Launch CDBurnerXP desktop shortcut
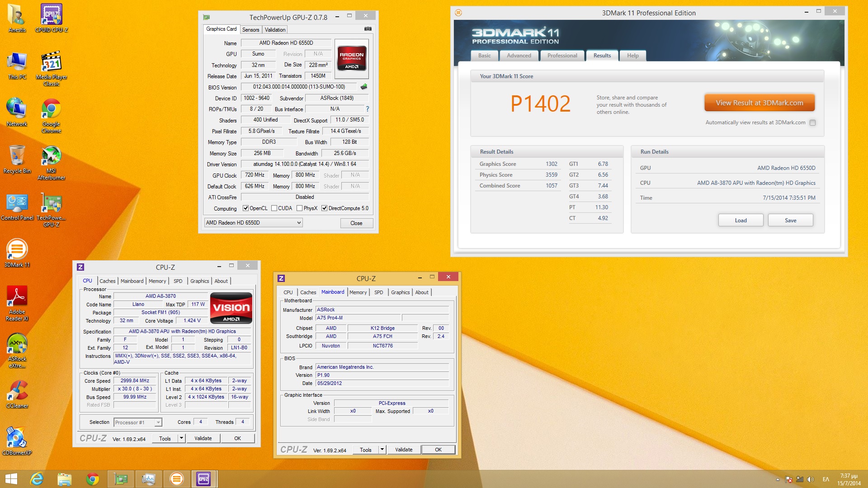 click(x=17, y=441)
